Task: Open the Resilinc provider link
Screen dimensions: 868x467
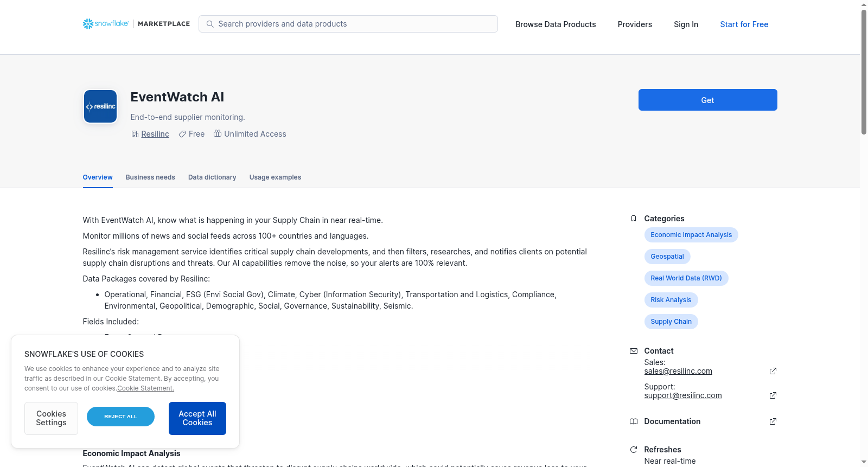Action: pyautogui.click(x=155, y=134)
